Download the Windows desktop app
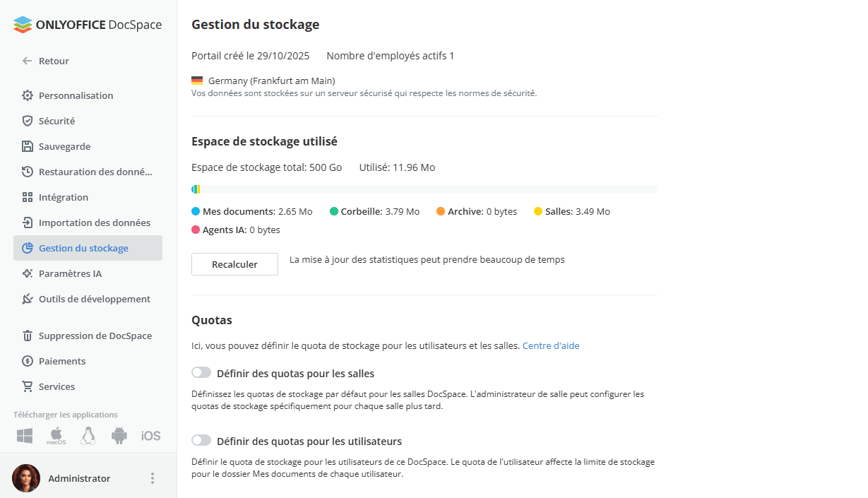Image resolution: width=868 pixels, height=498 pixels. pos(24,436)
